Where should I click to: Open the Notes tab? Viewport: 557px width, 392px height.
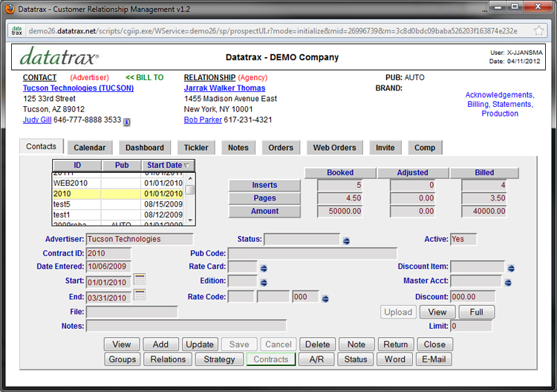238,147
